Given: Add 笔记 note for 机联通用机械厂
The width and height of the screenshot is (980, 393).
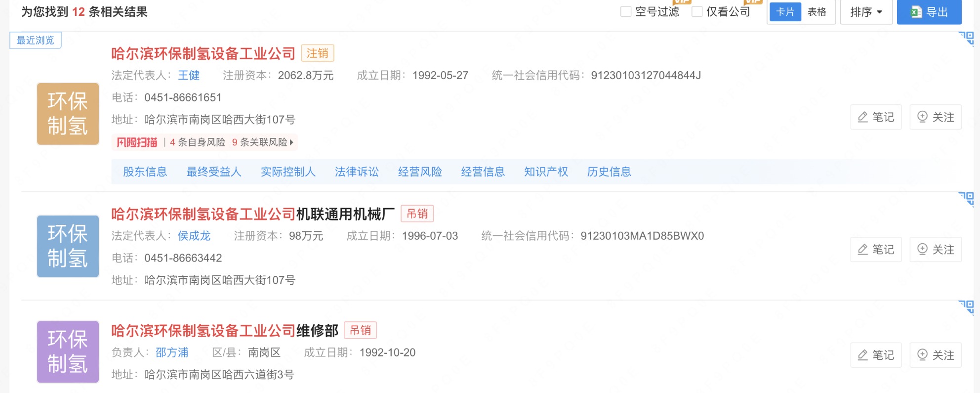Looking at the screenshot, I should click(x=876, y=250).
